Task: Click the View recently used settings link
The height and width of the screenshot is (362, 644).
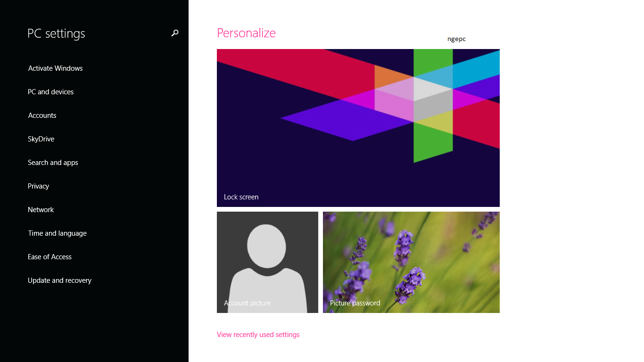Action: [258, 334]
